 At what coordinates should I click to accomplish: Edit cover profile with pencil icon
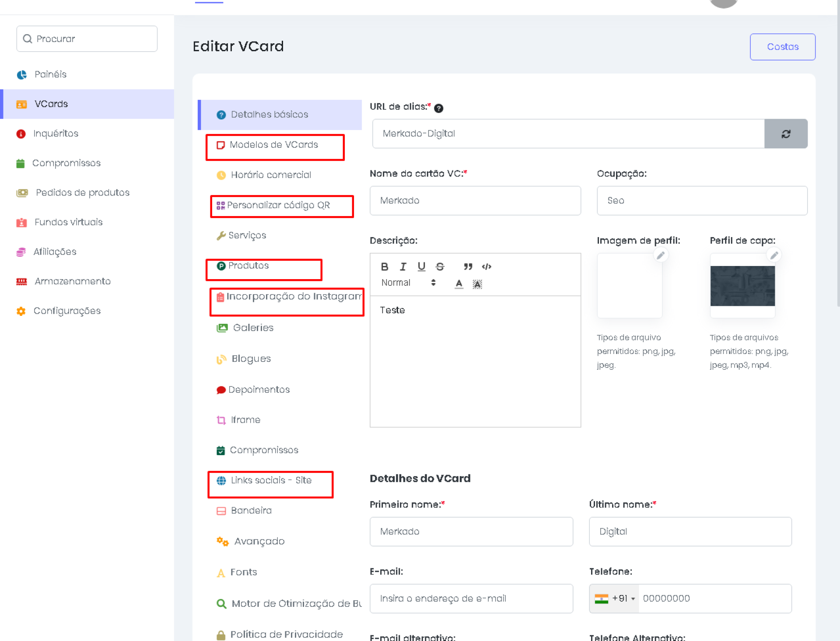point(774,255)
